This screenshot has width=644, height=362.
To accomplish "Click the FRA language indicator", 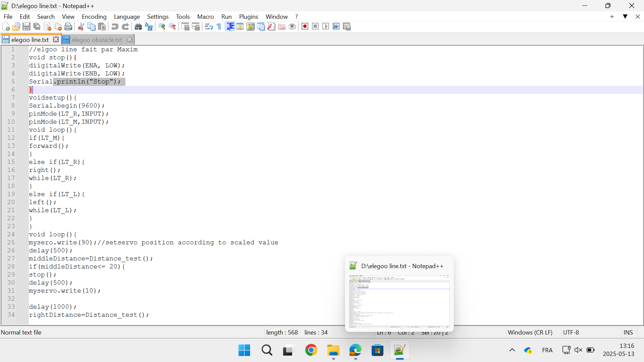I will pos(547,350).
